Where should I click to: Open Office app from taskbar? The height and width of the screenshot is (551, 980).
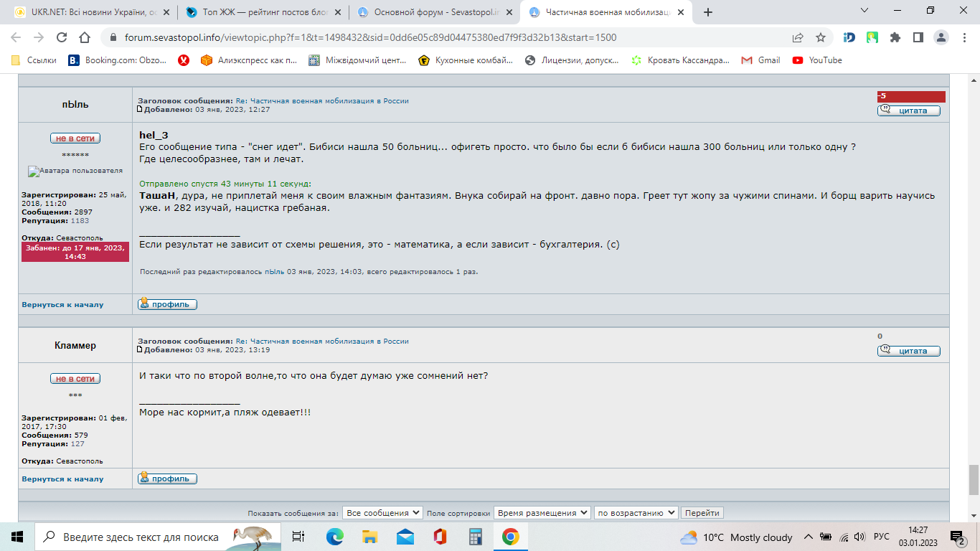440,537
